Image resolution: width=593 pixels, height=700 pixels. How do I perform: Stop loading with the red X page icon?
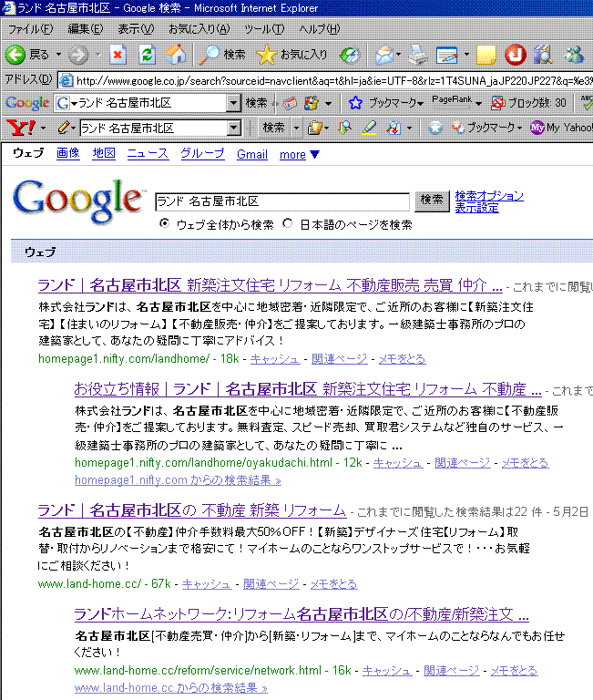coord(118,55)
